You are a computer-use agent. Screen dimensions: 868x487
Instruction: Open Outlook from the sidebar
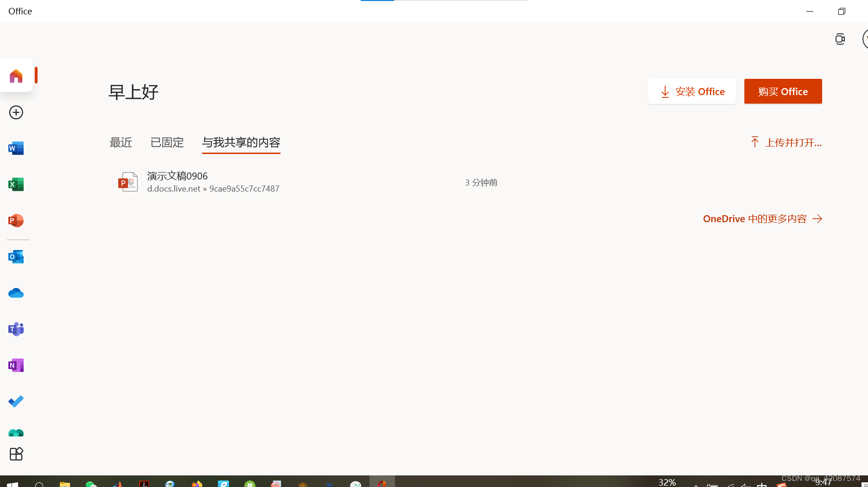[x=16, y=256]
